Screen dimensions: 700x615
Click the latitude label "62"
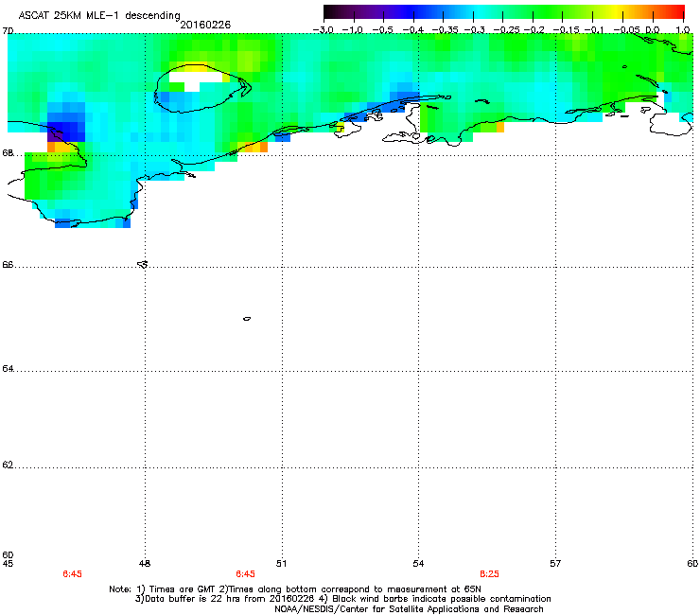[8, 465]
